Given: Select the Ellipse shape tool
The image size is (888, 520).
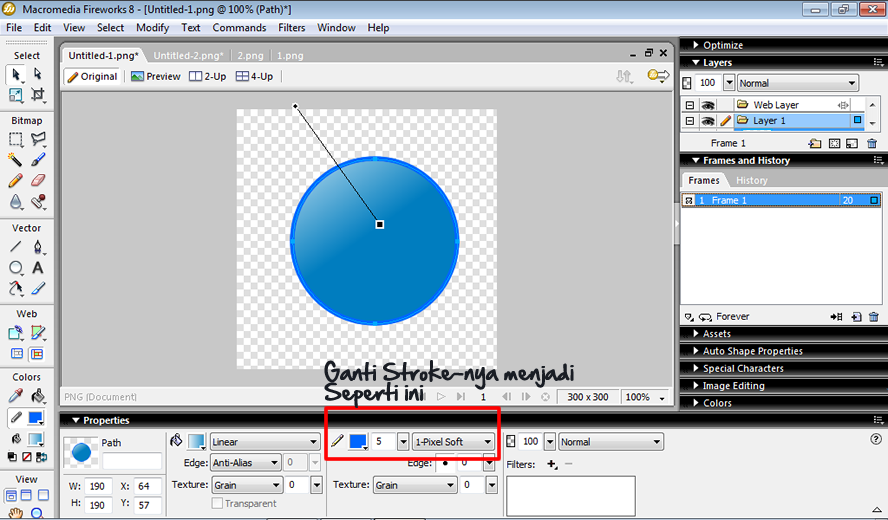Looking at the screenshot, I should tap(16, 267).
